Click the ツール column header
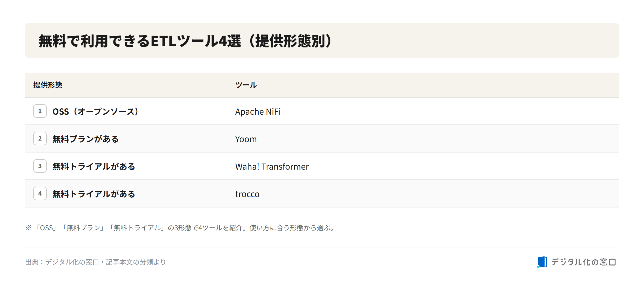The width and height of the screenshot is (644, 292). tap(246, 85)
